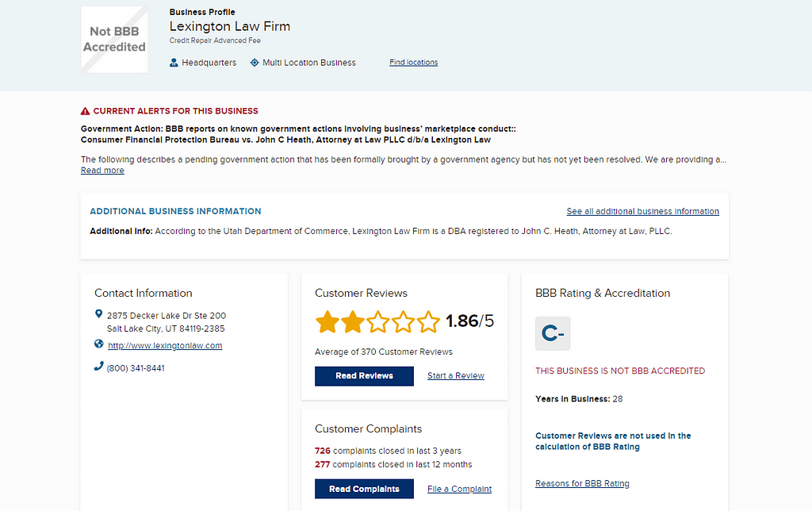The image size is (812, 511).
Task: Click the Multi Location Business icon
Action: (x=255, y=63)
